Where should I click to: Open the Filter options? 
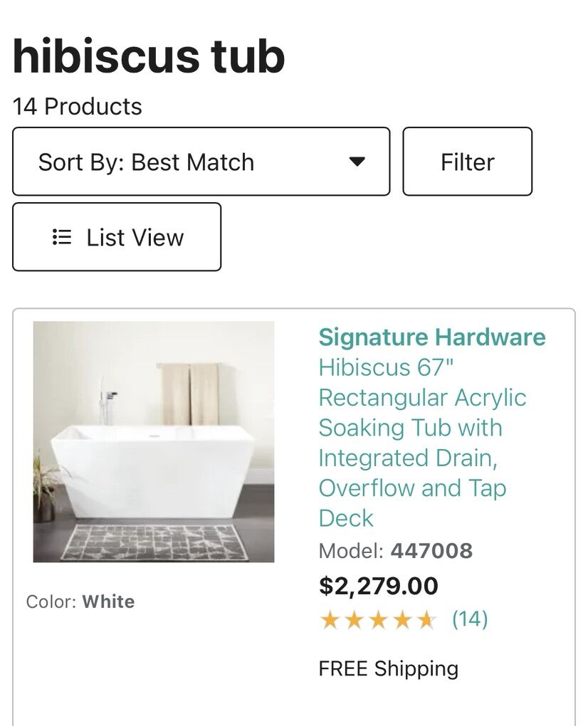(467, 162)
